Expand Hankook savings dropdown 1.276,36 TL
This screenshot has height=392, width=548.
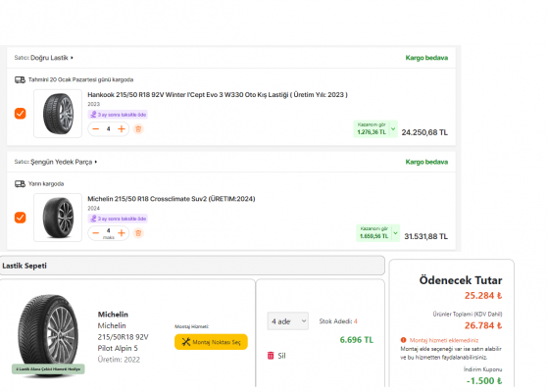click(x=375, y=129)
